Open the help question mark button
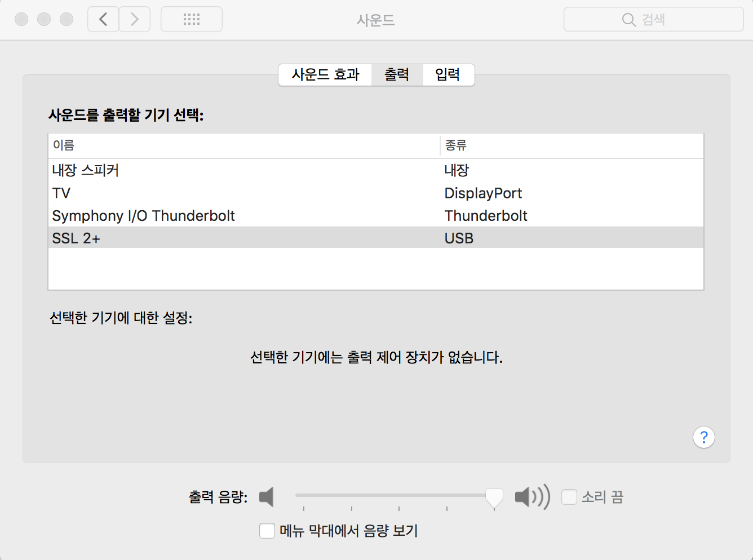 click(x=704, y=437)
